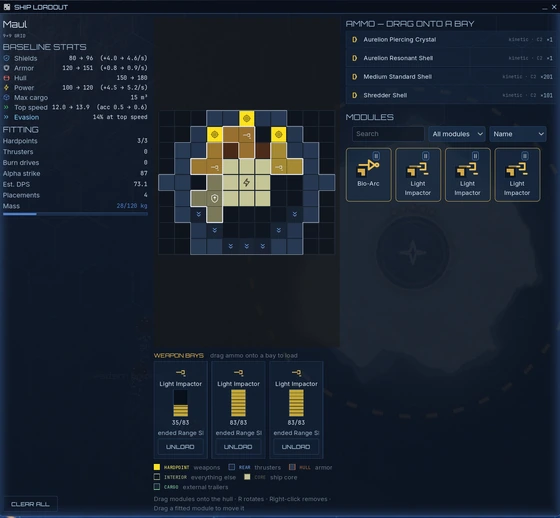This screenshot has width=560, height=518.
Task: Click the Armor stat icon
Action: coord(6,68)
